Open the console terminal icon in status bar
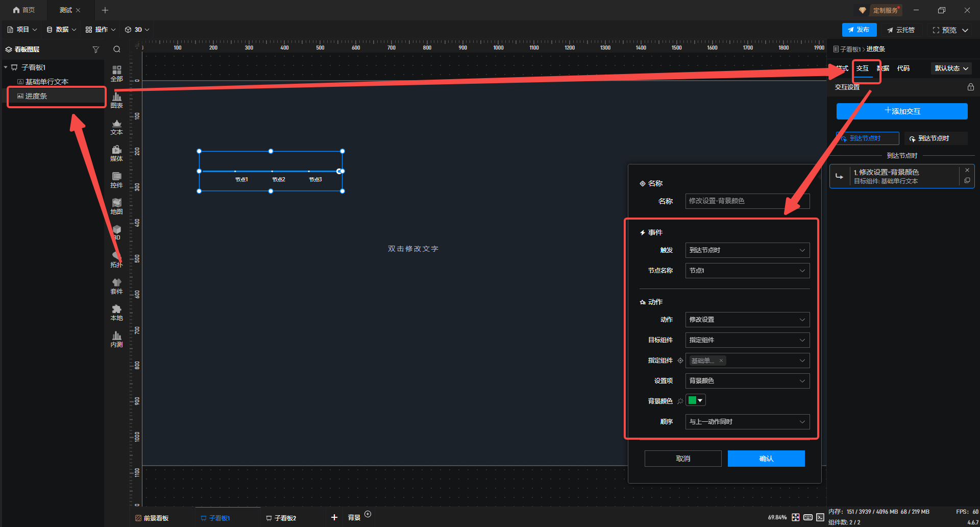Image resolution: width=980 pixels, height=527 pixels. (x=820, y=517)
